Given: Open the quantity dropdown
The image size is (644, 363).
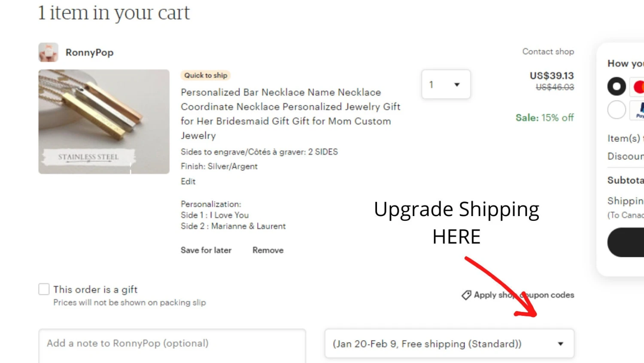Looking at the screenshot, I should [446, 85].
